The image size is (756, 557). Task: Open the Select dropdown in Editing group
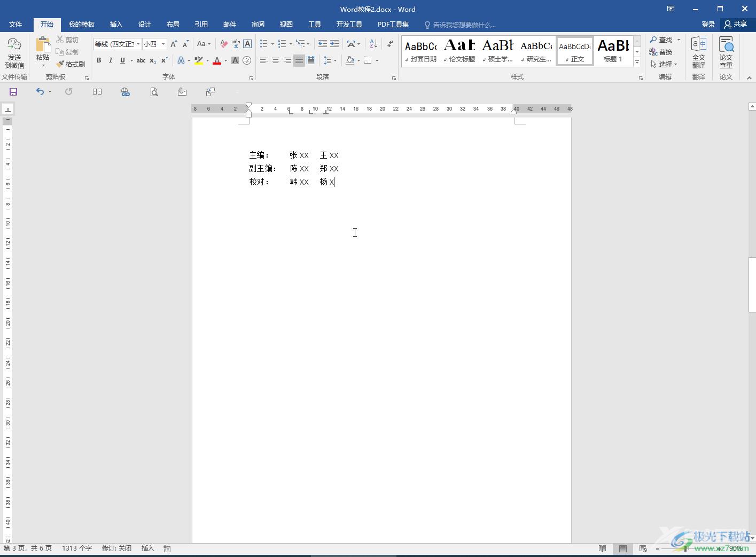(x=664, y=64)
